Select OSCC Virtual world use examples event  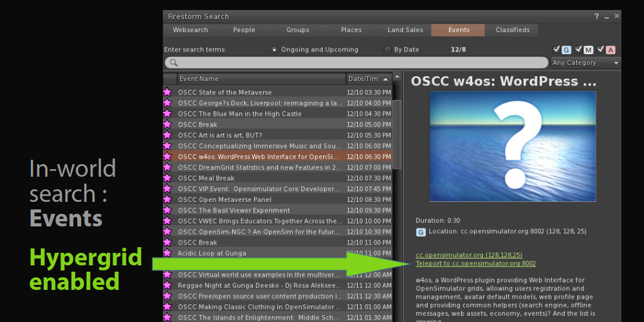(x=277, y=274)
